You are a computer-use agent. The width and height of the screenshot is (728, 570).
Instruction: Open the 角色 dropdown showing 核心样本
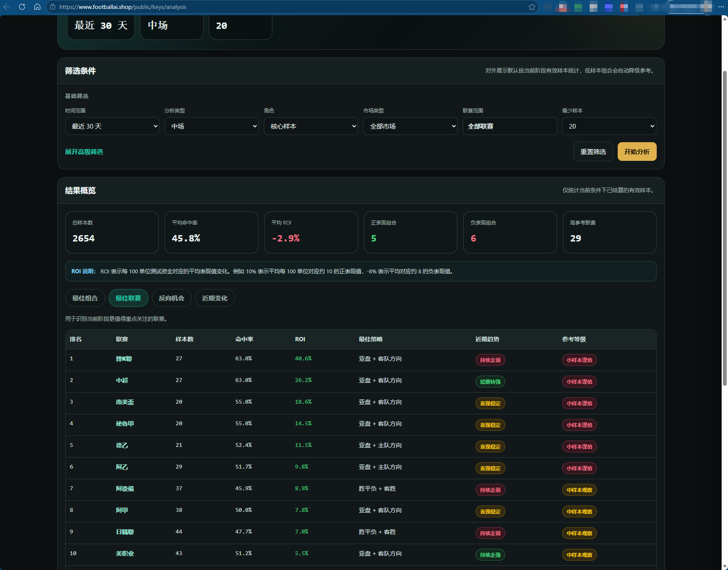311,126
